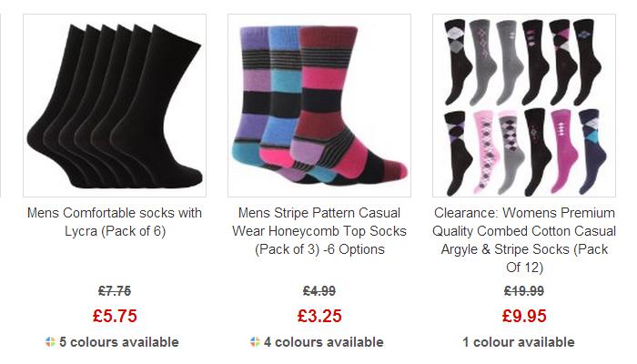The image size is (637, 364).
Task: Open Clearance Womens Premium Combed Cotton socks link
Action: (x=524, y=240)
